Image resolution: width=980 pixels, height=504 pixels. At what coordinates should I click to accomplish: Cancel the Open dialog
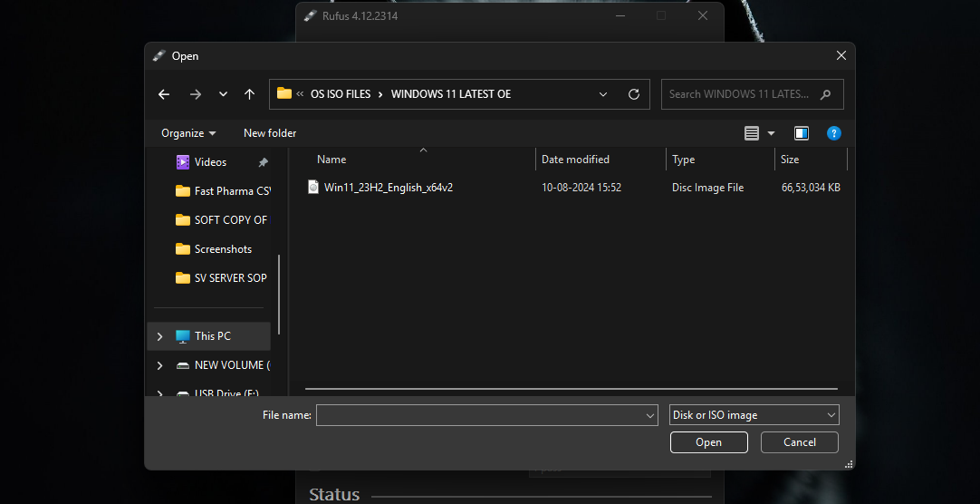pyautogui.click(x=800, y=442)
